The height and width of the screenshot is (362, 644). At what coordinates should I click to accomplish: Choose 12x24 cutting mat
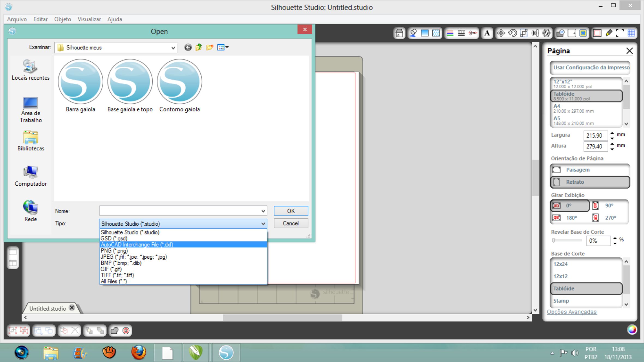[586, 264]
